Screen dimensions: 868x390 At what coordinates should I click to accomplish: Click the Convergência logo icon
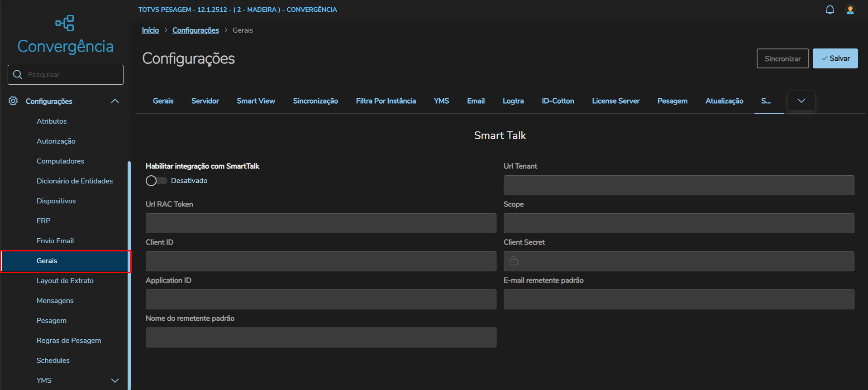click(65, 23)
